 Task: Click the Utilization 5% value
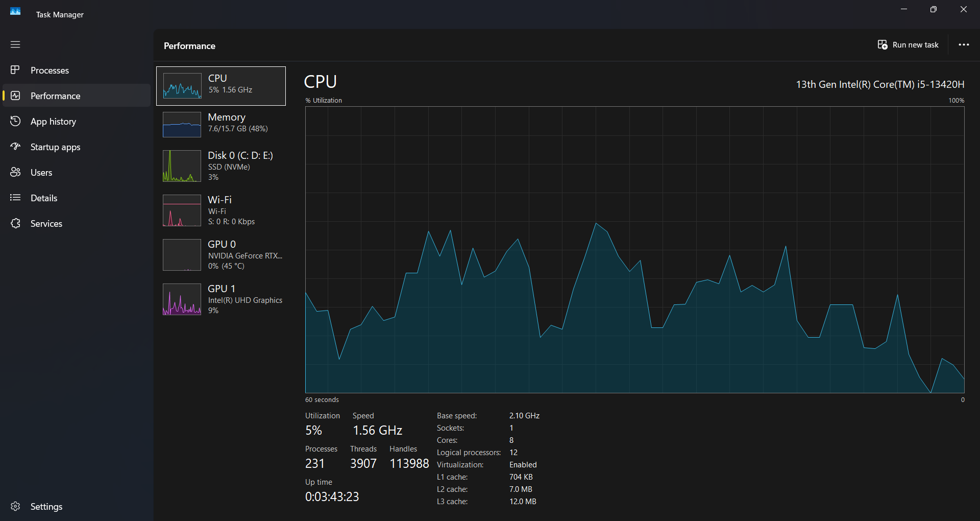[x=313, y=431]
